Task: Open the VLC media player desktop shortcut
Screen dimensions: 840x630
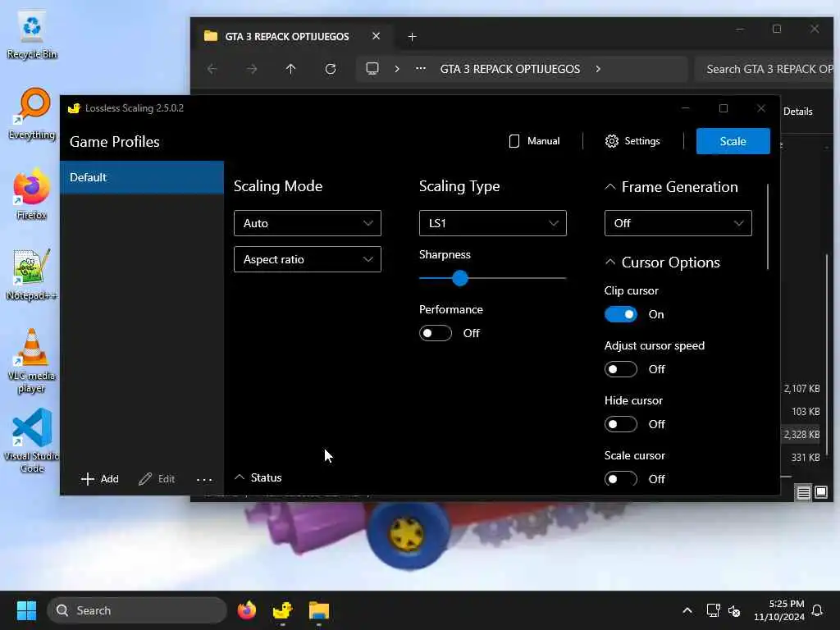Action: coord(32,361)
